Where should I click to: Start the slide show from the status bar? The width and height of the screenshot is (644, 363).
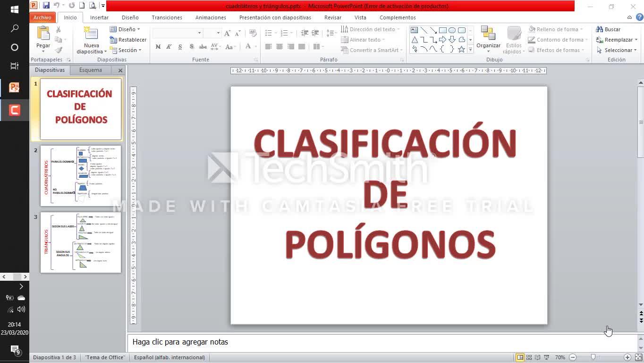(547, 357)
